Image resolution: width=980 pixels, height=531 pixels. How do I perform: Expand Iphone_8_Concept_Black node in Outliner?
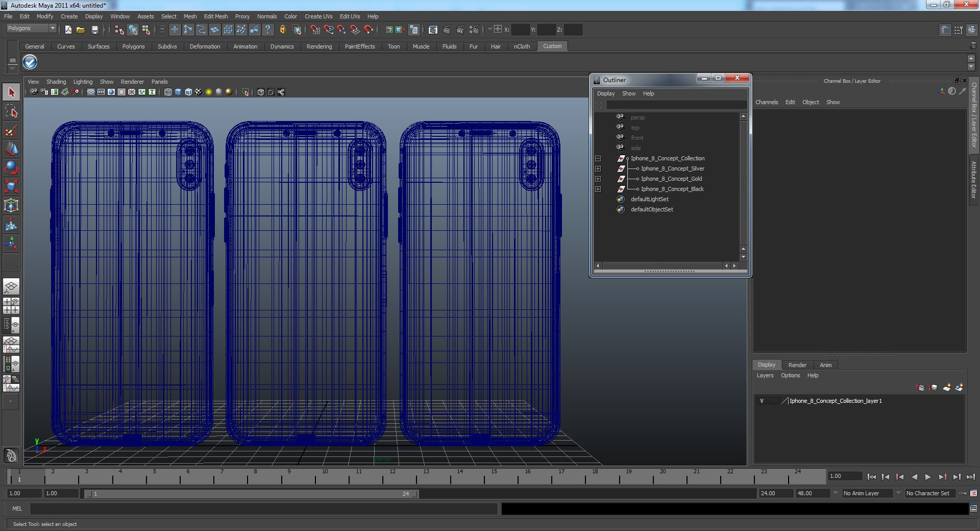598,189
